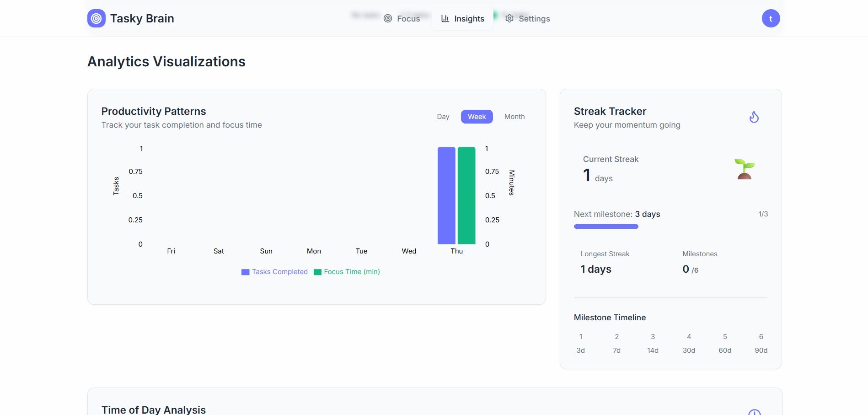Click the Current Streak label

click(611, 159)
